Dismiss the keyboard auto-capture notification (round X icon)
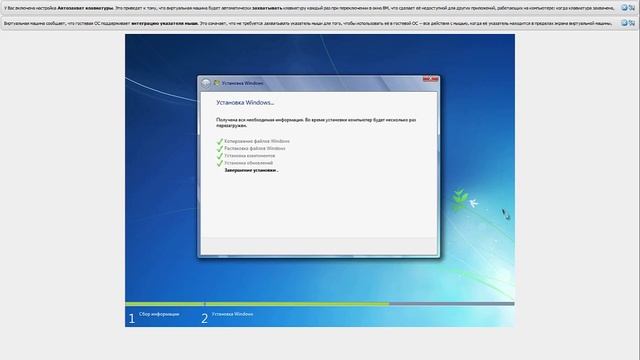 pyautogui.click(x=624, y=7)
